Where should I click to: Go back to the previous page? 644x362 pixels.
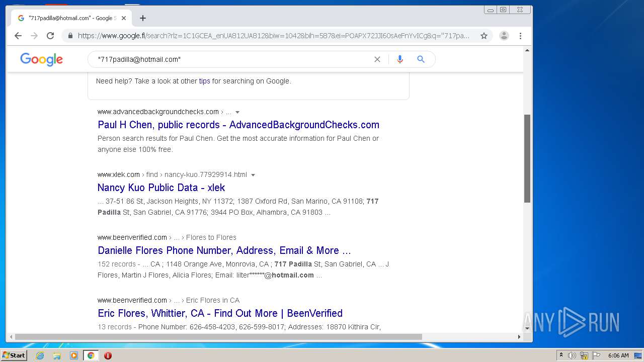pos(18,36)
